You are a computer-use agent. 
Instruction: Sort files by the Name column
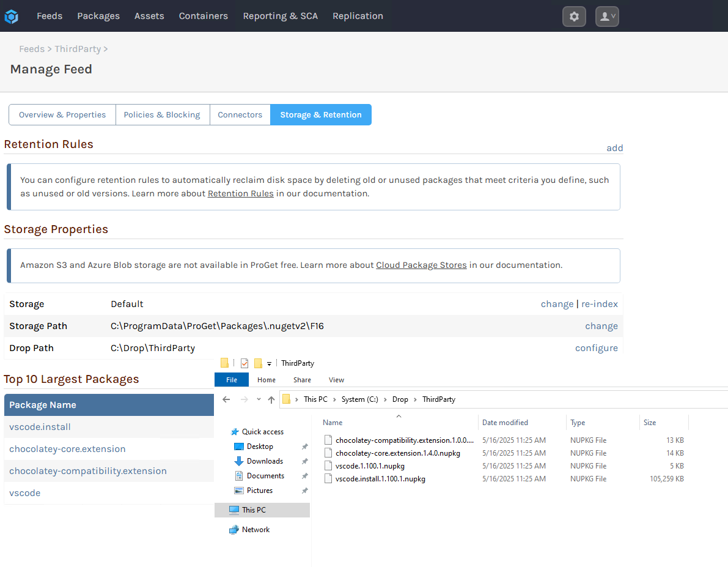tap(333, 423)
